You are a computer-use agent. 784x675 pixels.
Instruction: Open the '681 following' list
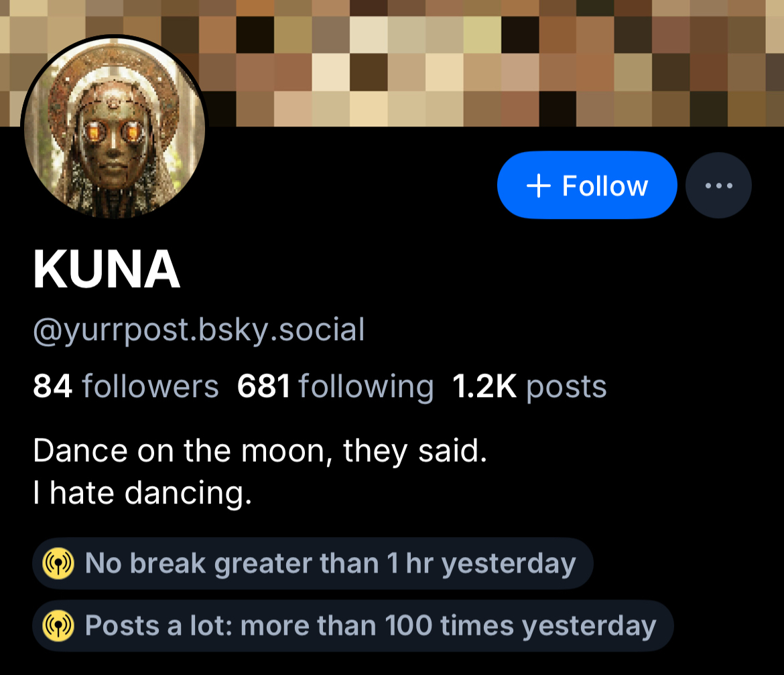[x=335, y=386]
